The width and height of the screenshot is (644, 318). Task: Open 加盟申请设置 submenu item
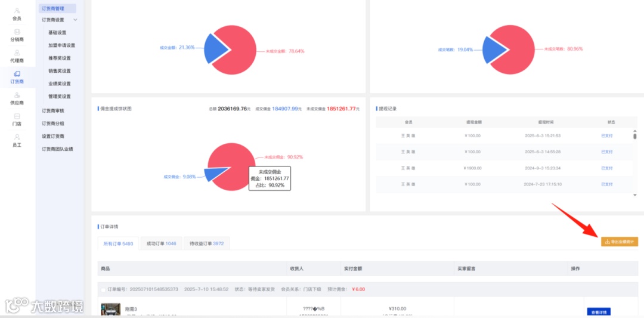click(61, 45)
